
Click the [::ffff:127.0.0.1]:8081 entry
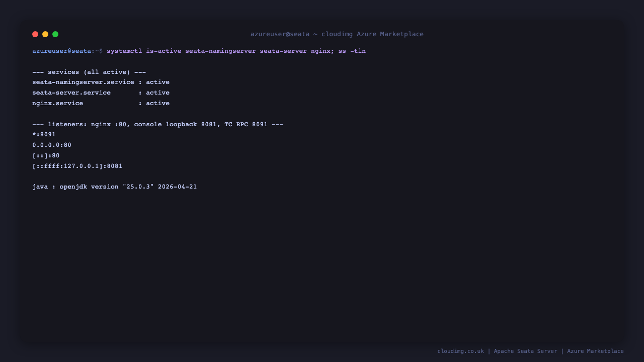point(77,166)
